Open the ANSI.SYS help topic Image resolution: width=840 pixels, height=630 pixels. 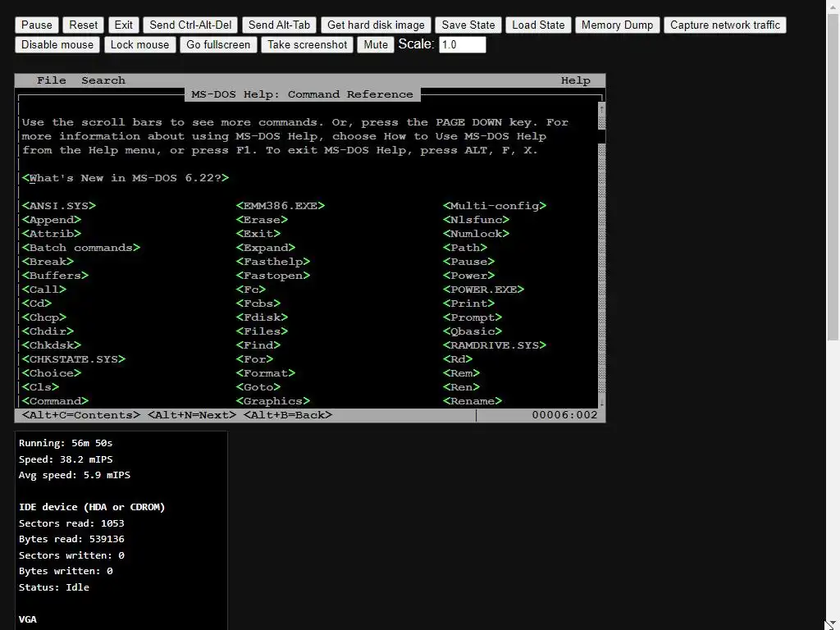click(x=59, y=206)
